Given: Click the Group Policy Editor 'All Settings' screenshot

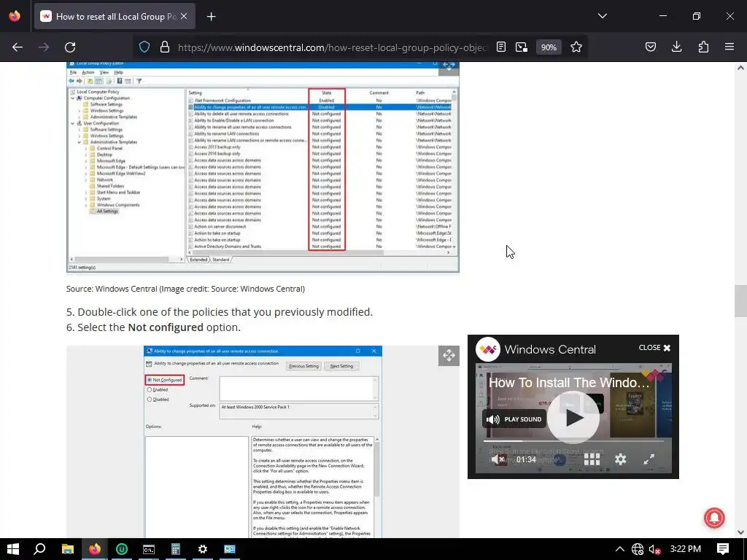Looking at the screenshot, I should click(x=263, y=167).
